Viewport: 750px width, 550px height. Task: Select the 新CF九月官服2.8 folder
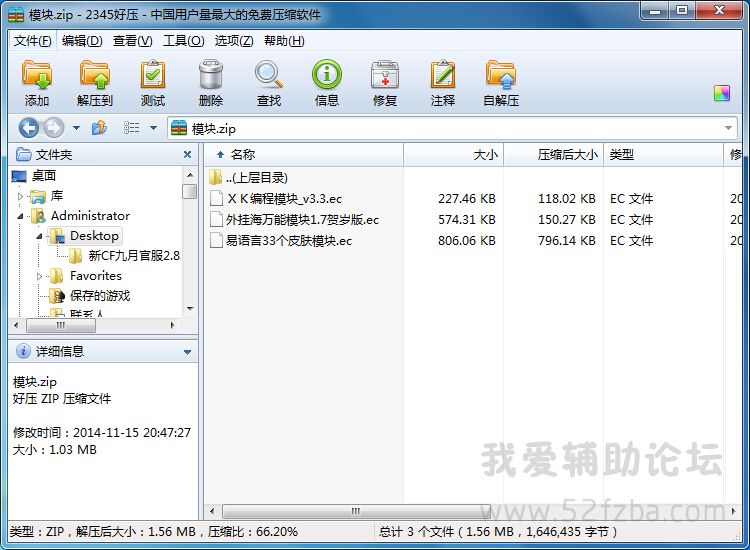pyautogui.click(x=134, y=256)
